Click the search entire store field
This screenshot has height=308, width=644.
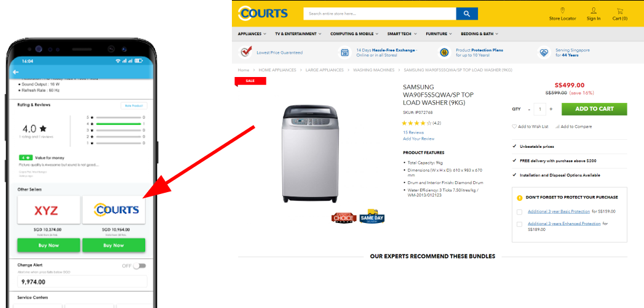[x=380, y=14]
